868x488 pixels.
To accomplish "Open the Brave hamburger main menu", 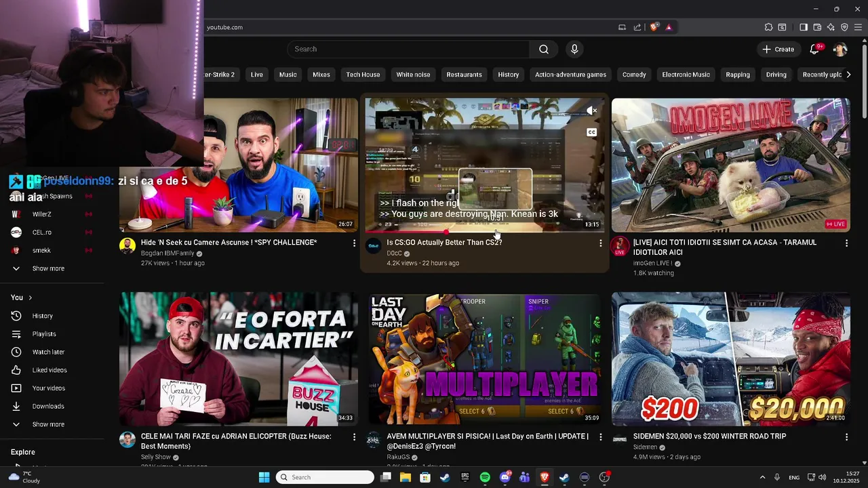I will pos(858,27).
